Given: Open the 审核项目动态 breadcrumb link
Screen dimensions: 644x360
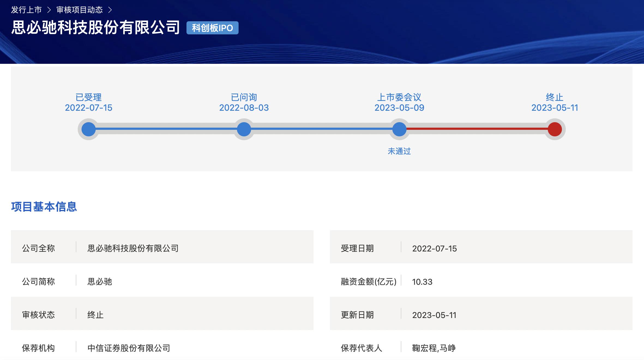Looking at the screenshot, I should [80, 10].
